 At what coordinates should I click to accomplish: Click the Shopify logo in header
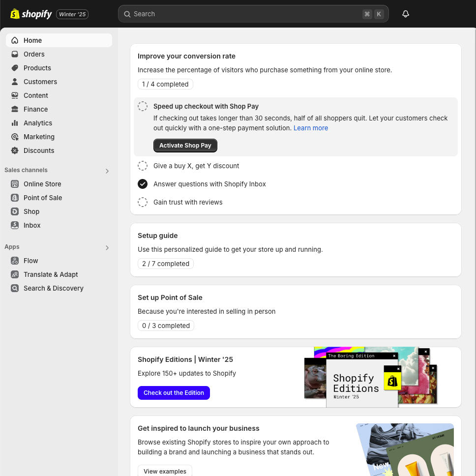[31, 14]
